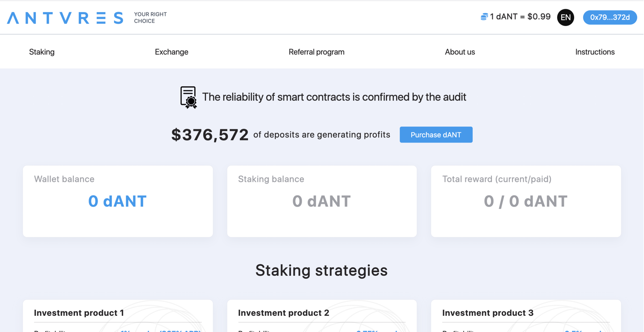Open the Instructions page
The height and width of the screenshot is (332, 644).
(x=595, y=52)
